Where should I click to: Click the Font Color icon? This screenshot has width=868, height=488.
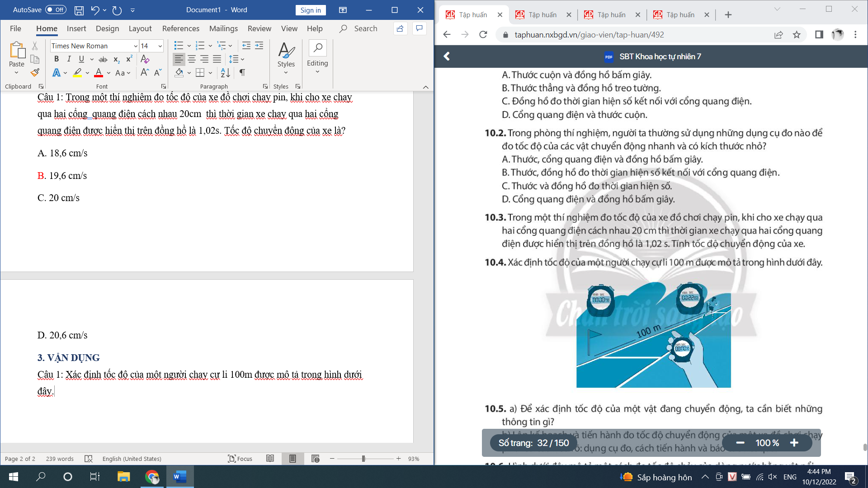(x=97, y=73)
